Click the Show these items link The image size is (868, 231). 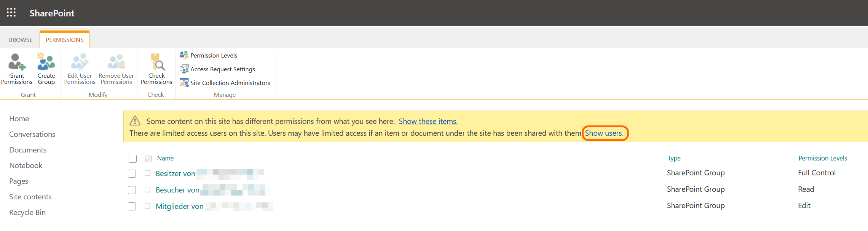click(428, 121)
